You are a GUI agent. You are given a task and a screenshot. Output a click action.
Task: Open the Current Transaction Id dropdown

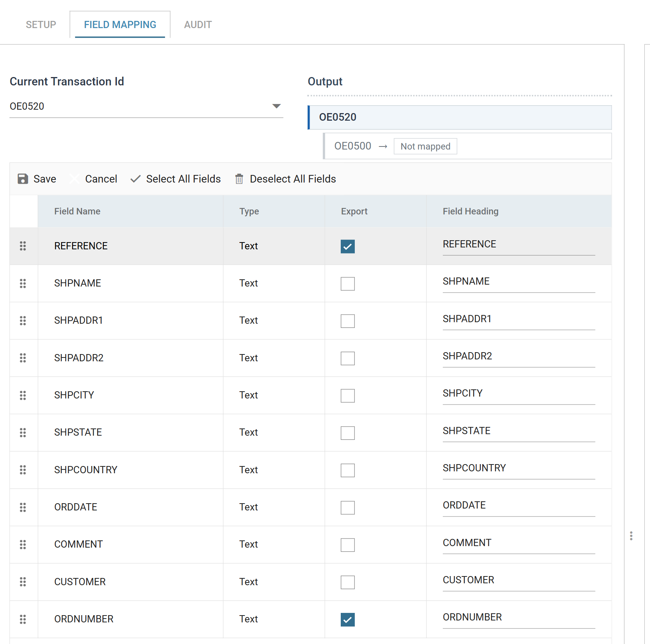point(146,106)
